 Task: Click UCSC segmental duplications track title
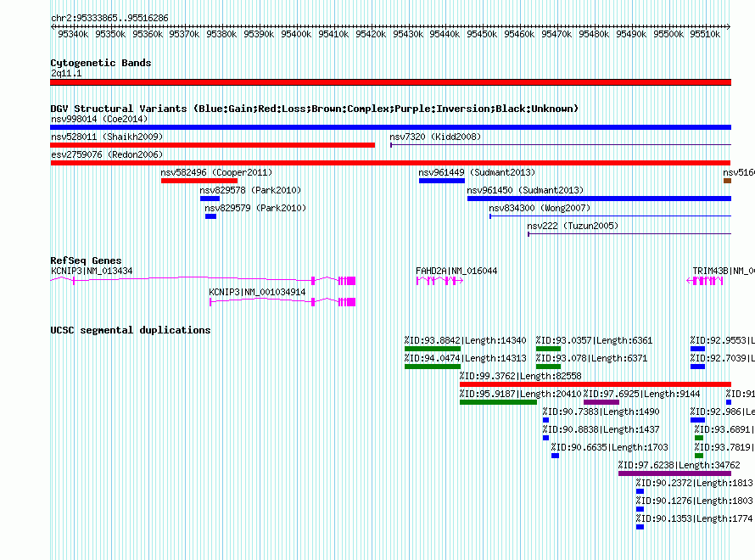coord(131,330)
